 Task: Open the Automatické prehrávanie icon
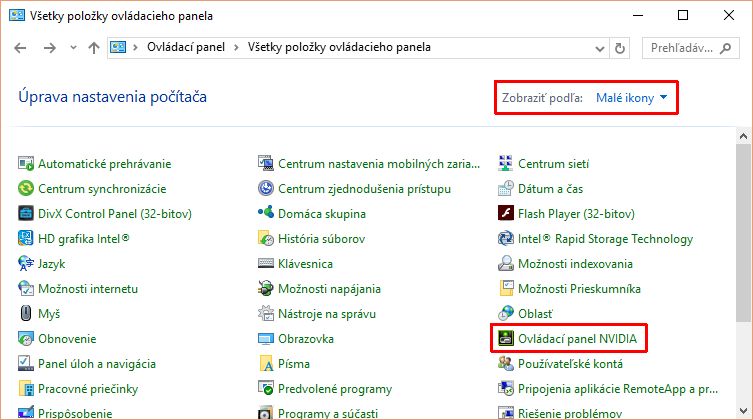point(26,164)
